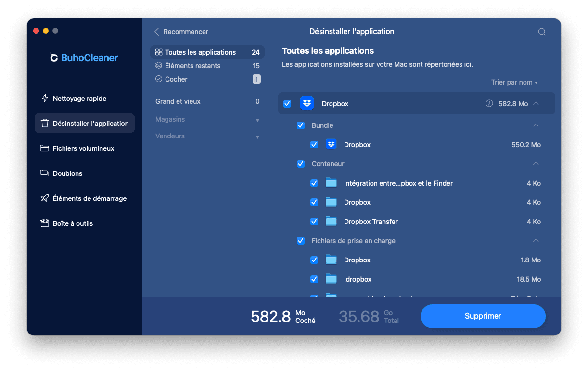This screenshot has height=371, width=588.
Task: Open the search magnifier icon
Action: [x=542, y=31]
